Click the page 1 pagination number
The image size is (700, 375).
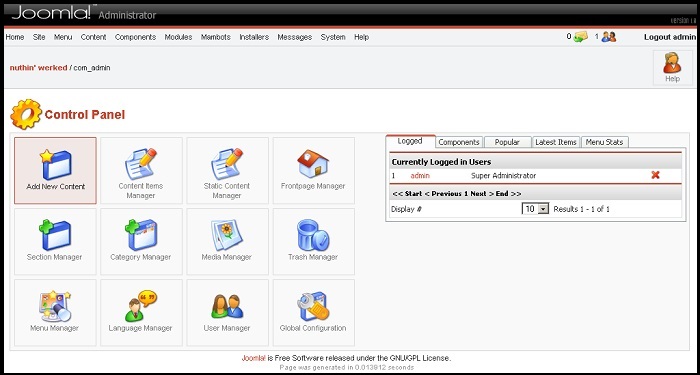tap(466, 194)
